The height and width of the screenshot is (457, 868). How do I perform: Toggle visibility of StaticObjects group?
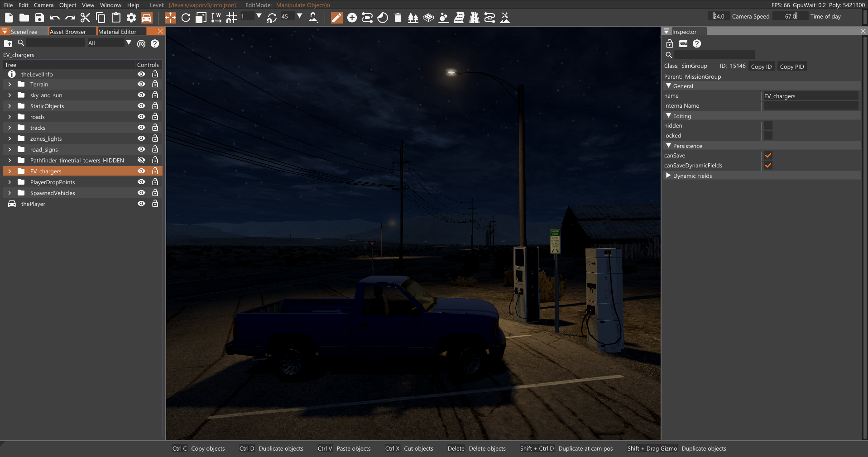tap(141, 106)
